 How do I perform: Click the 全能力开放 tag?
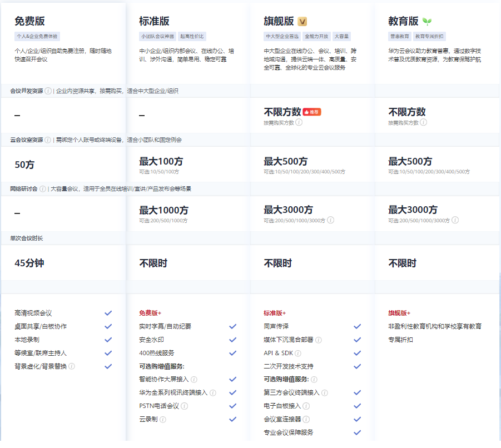(x=316, y=36)
